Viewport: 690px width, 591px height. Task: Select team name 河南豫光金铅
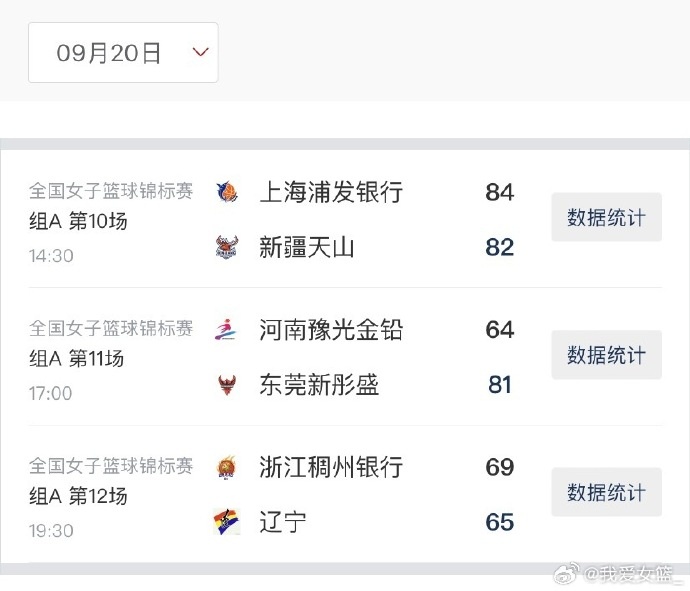[x=331, y=330]
